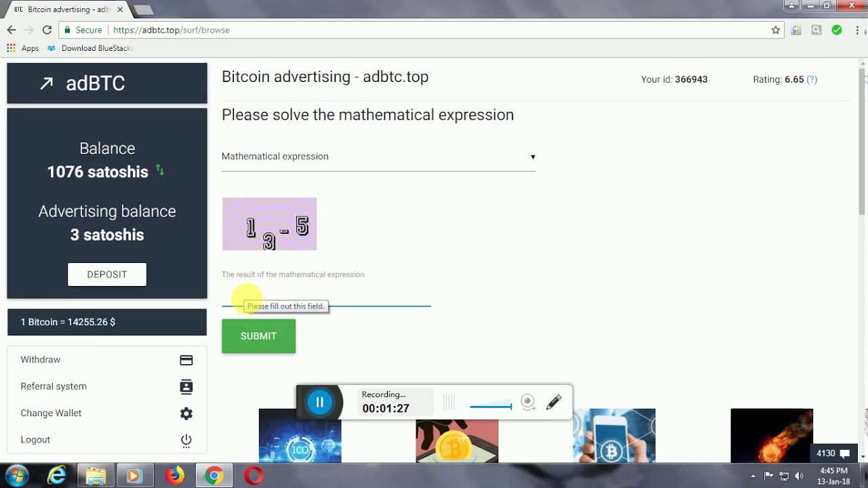Click the Change Wallet gear icon
Screen dimensions: 868x488
pyautogui.click(x=186, y=413)
